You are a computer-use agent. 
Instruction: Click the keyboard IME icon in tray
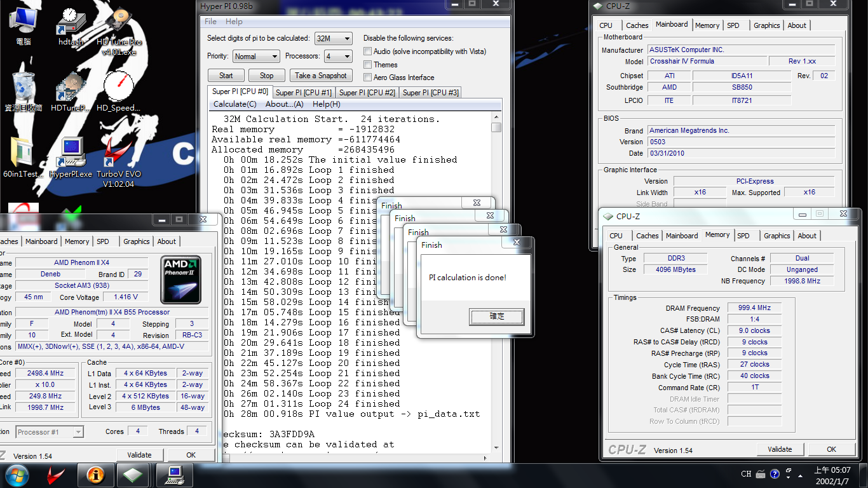tap(761, 474)
